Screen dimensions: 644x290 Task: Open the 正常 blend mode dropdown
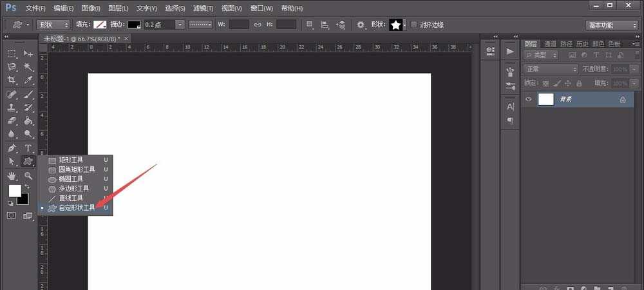(551, 69)
